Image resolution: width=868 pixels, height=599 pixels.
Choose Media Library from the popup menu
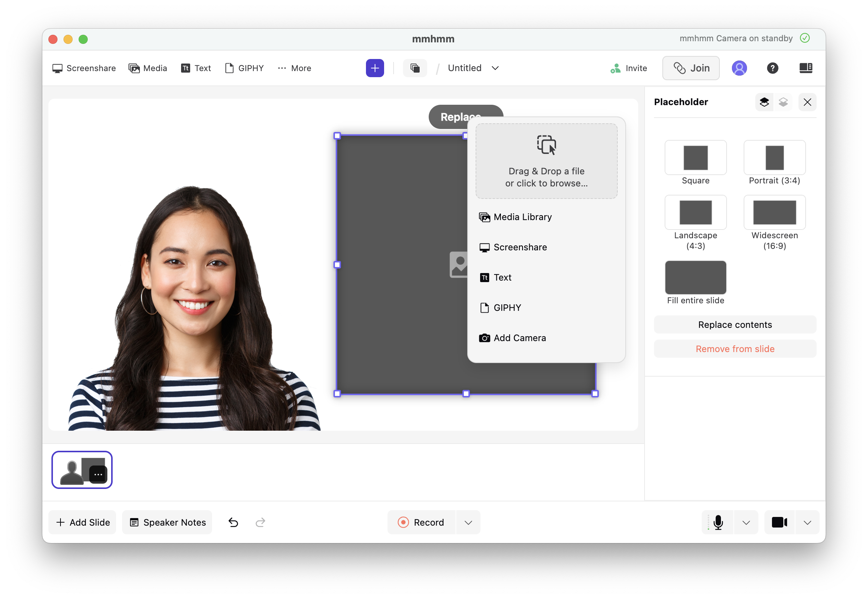coord(522,217)
